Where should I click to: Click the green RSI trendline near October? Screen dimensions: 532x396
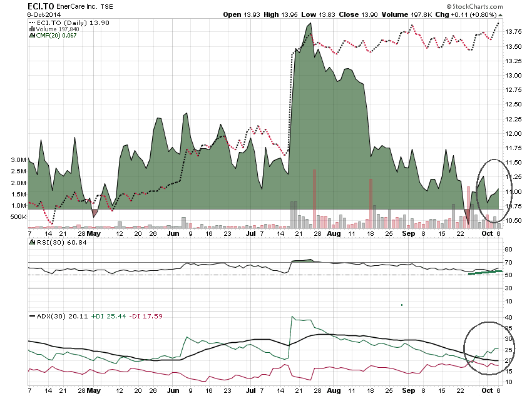coord(485,272)
